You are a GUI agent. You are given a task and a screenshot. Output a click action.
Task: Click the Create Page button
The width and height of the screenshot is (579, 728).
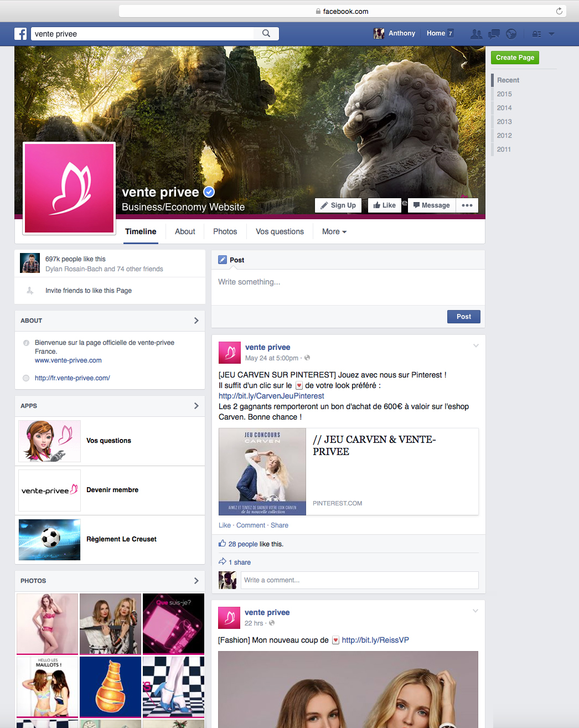point(515,58)
